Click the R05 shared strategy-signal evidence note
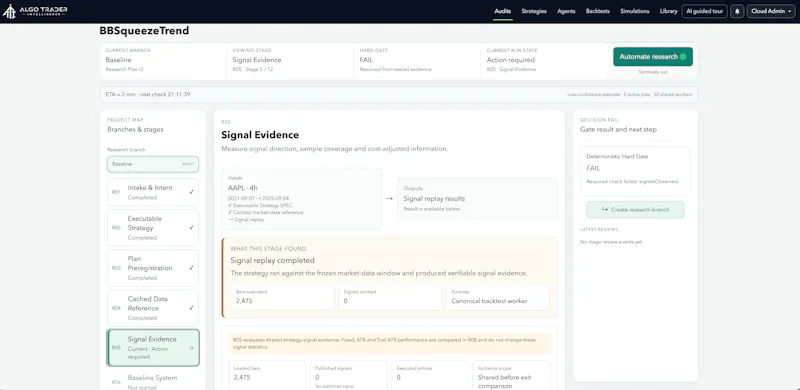The image size is (800, 390). (390, 344)
